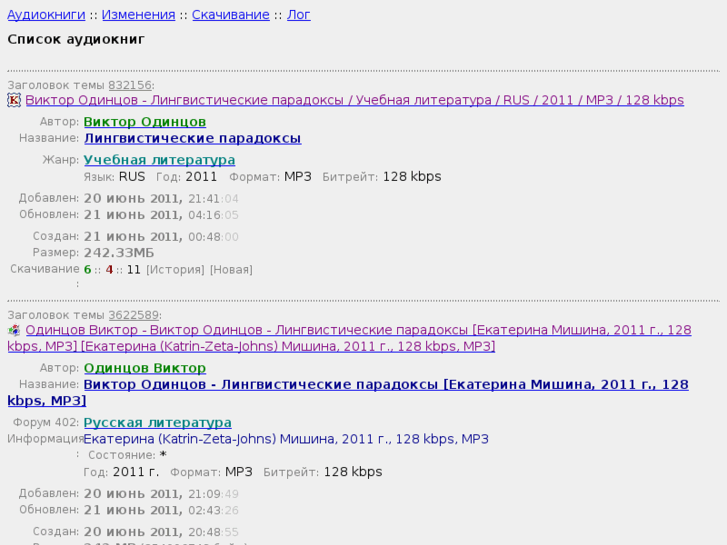Click second entry updated date '21 июнь 2011, 02:43'
Image resolution: width=727 pixels, height=545 pixels.
[x=161, y=511]
